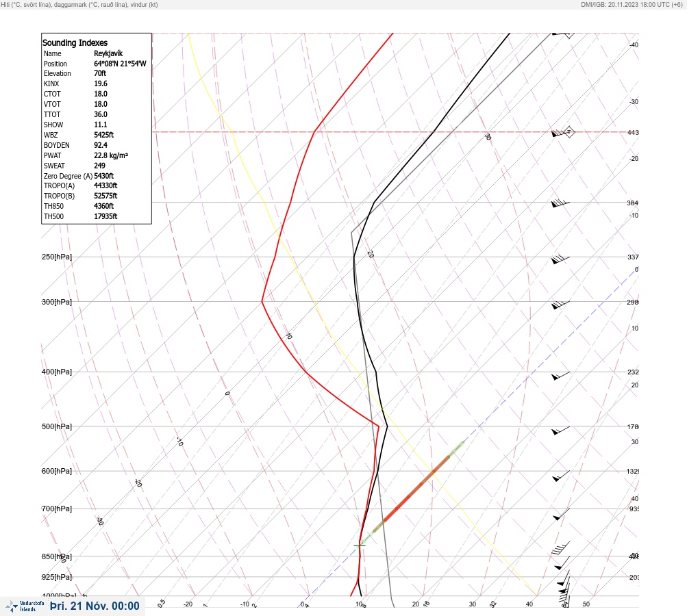This screenshot has width=687, height=616.
Task: Select the TTOT value 36.0
Action: (100, 114)
